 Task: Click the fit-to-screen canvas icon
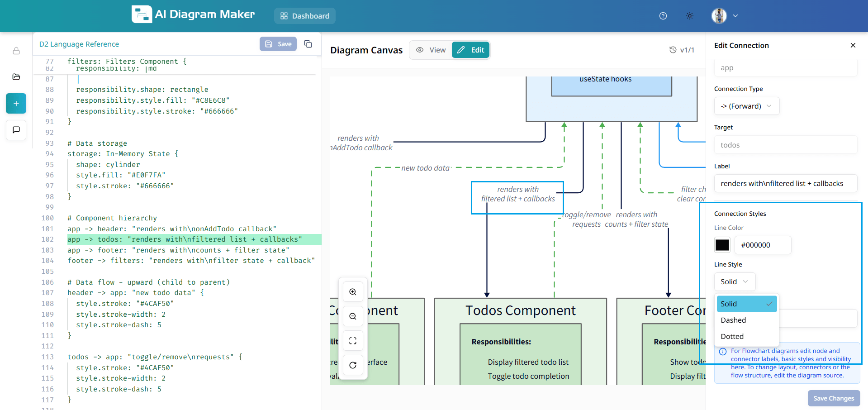pyautogui.click(x=353, y=341)
